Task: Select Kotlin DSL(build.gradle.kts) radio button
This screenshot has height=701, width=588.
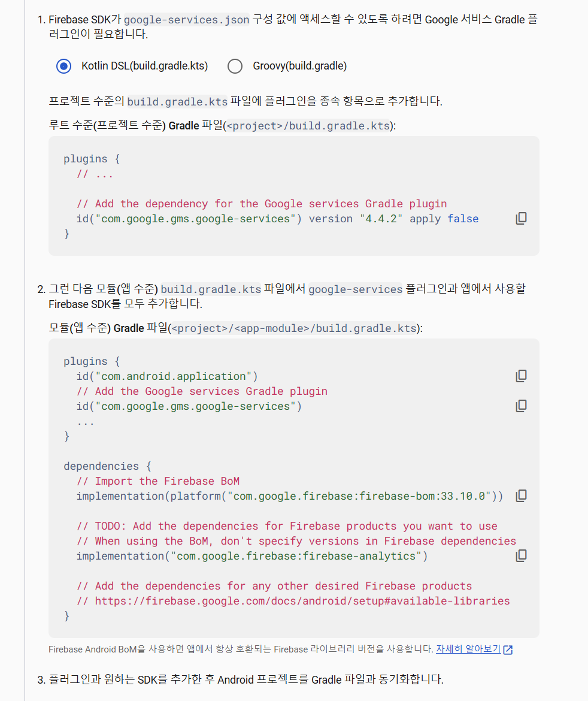Action: [x=64, y=66]
